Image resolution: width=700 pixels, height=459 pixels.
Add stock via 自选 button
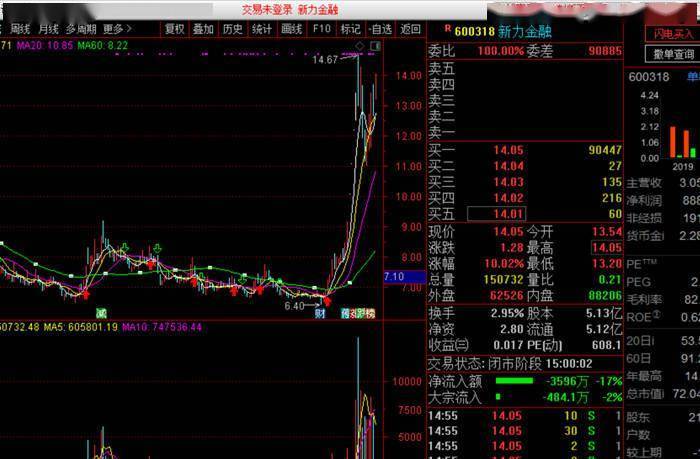[x=380, y=29]
